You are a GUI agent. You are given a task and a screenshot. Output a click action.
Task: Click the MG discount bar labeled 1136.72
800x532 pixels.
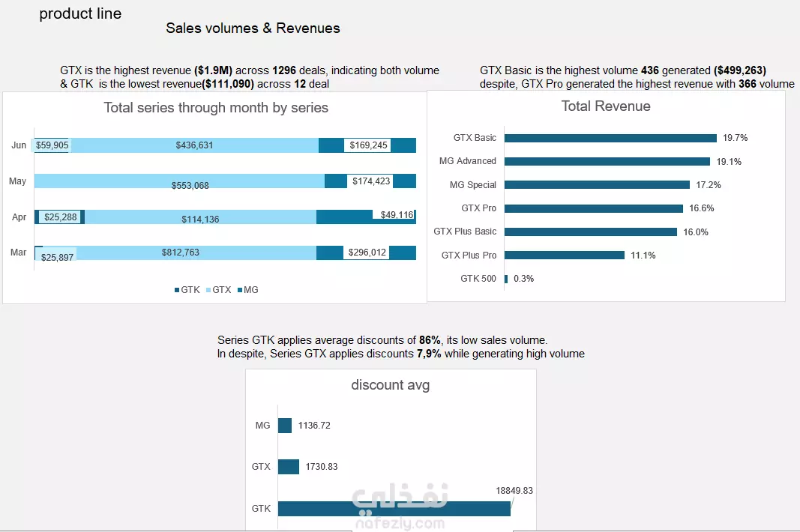[285, 426]
